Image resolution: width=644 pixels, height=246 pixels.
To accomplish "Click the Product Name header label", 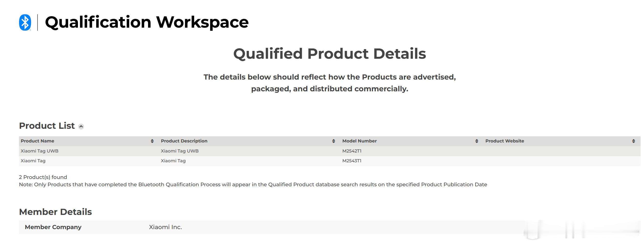I will (x=37, y=141).
